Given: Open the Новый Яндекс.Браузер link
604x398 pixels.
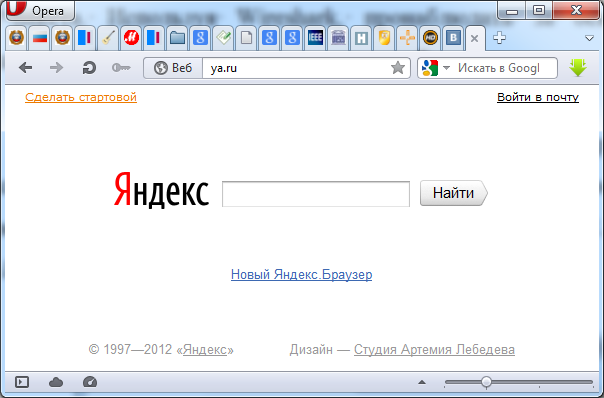Looking at the screenshot, I should pos(302,275).
